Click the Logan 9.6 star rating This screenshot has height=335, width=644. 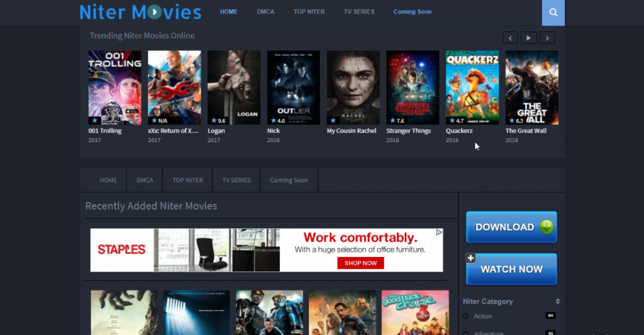pyautogui.click(x=218, y=121)
